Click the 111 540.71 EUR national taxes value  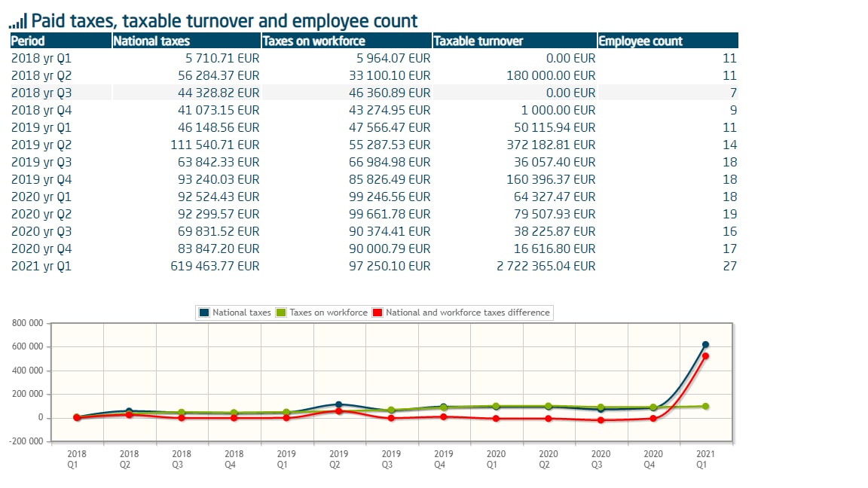click(215, 145)
